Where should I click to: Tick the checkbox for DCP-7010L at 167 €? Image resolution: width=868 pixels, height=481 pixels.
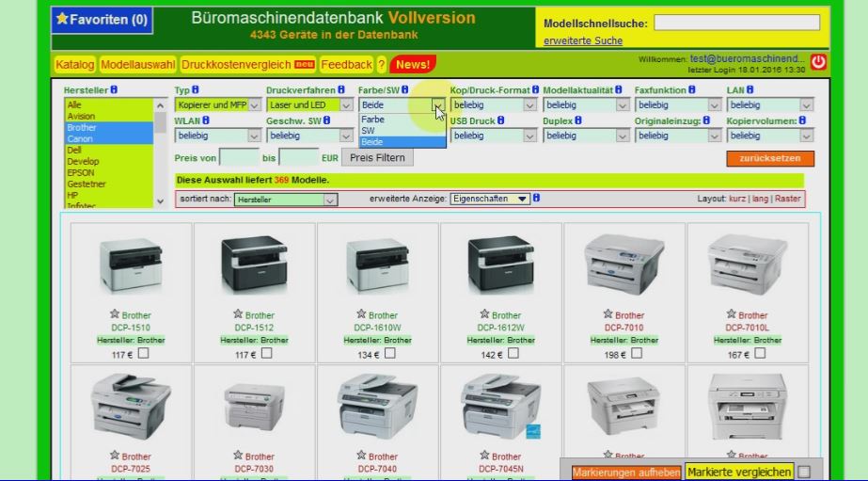pos(760,353)
